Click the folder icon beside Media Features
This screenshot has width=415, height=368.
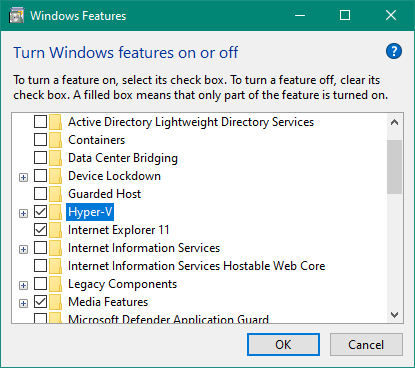pos(55,302)
